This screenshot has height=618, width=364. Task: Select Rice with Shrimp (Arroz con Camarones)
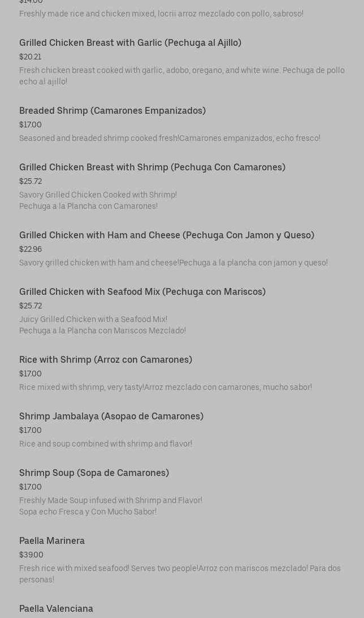106,360
